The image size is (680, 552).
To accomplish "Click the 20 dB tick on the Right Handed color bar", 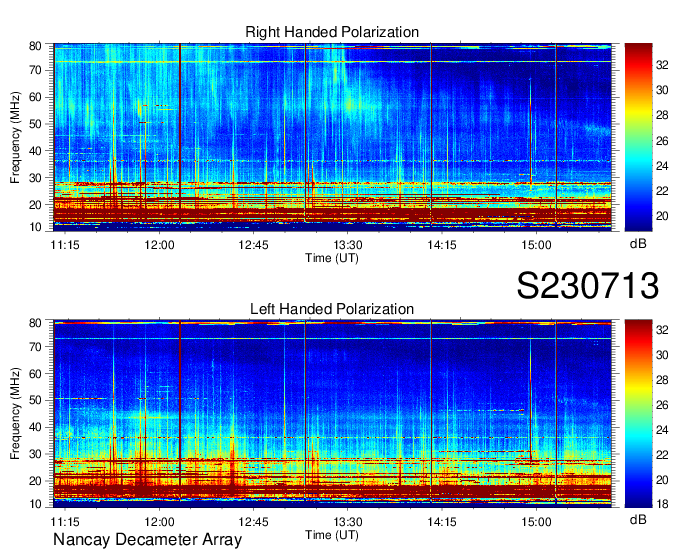I will coord(662,216).
